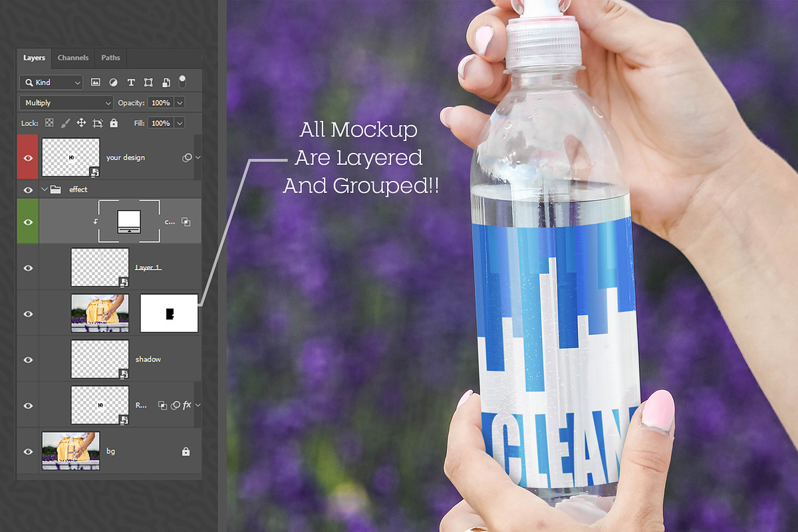
Task: Filter for shape layers icon
Action: pyautogui.click(x=148, y=82)
